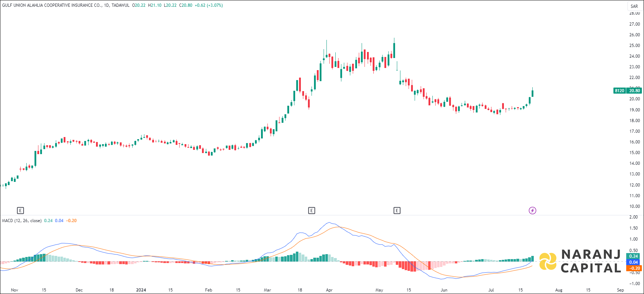Click the blue 0.04 MACD value label
The image size is (644, 294).
click(x=634, y=262)
